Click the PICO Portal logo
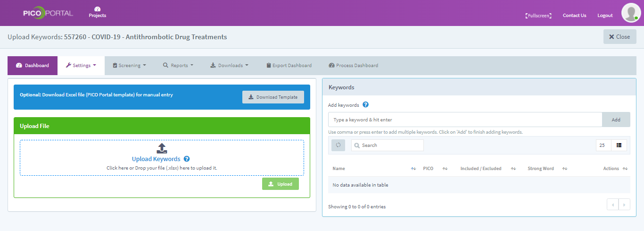This screenshot has width=644, height=231. pos(48,13)
